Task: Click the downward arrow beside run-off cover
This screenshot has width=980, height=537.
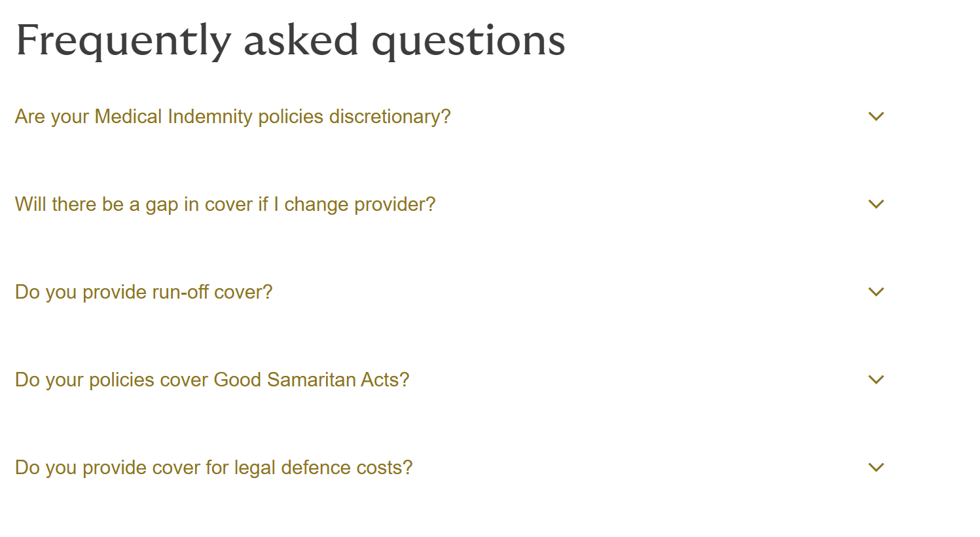Action: tap(876, 292)
